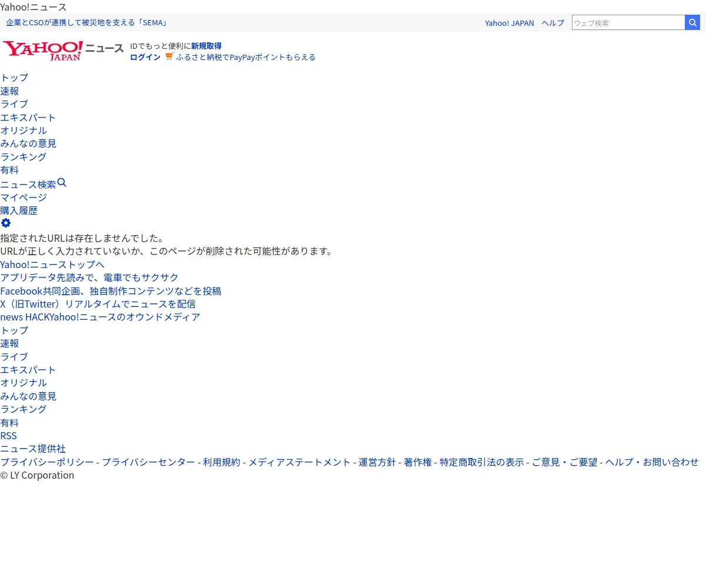
Task: Click the 指定されたURLは存在しませんでした。 message
Action: point(82,238)
